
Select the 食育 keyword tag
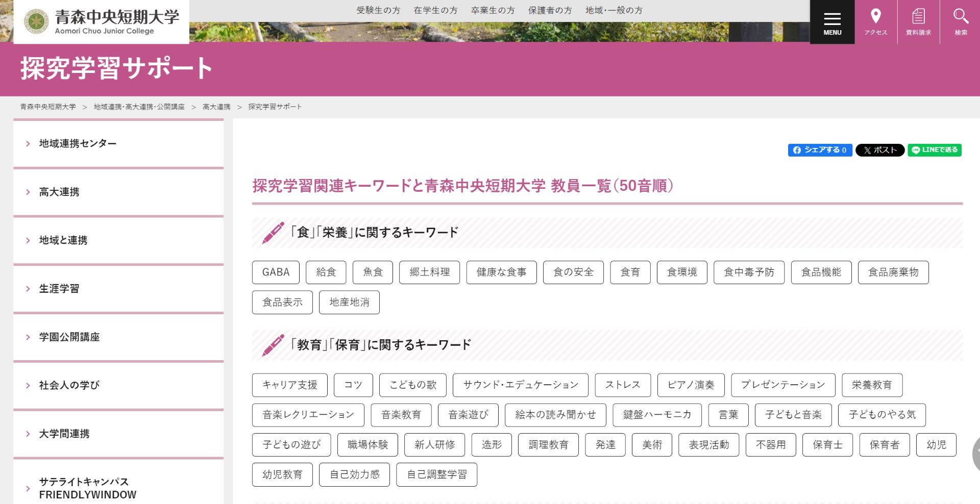click(x=630, y=272)
